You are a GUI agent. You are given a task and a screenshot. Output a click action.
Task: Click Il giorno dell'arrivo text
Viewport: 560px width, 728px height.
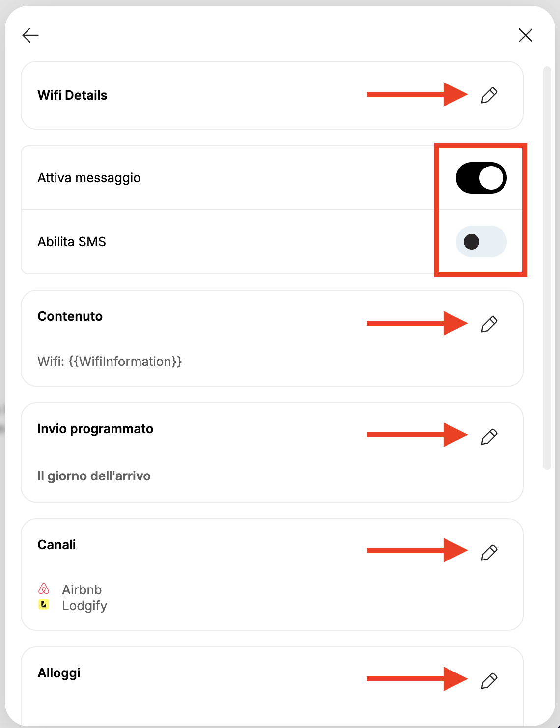[94, 476]
